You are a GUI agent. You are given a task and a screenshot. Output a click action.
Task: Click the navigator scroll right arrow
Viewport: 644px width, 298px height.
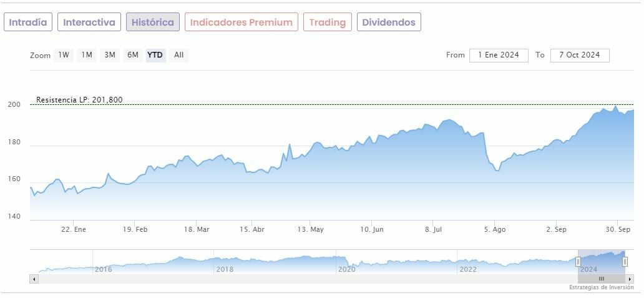click(x=630, y=279)
